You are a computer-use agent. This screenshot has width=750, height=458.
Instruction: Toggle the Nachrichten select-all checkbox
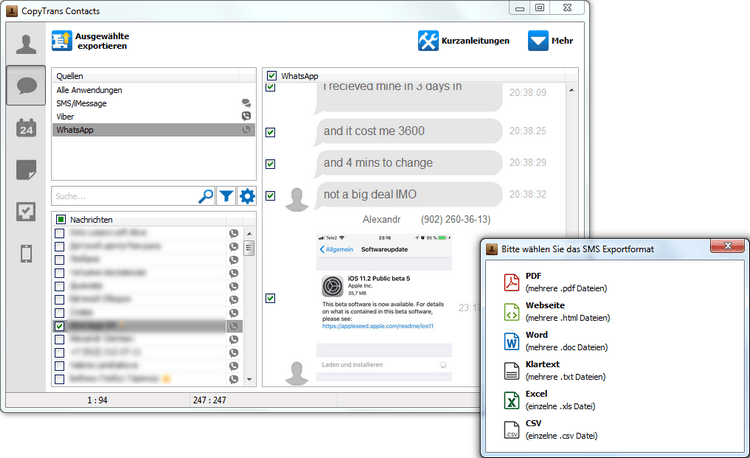[61, 219]
